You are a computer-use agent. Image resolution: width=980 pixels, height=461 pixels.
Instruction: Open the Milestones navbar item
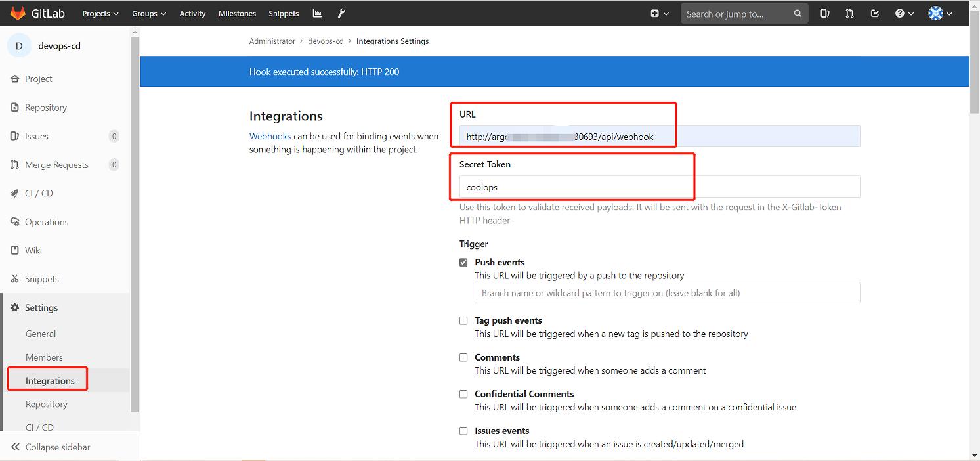[237, 13]
